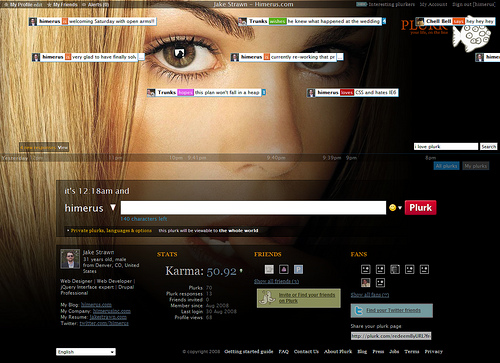Open the English language selector

(86, 352)
